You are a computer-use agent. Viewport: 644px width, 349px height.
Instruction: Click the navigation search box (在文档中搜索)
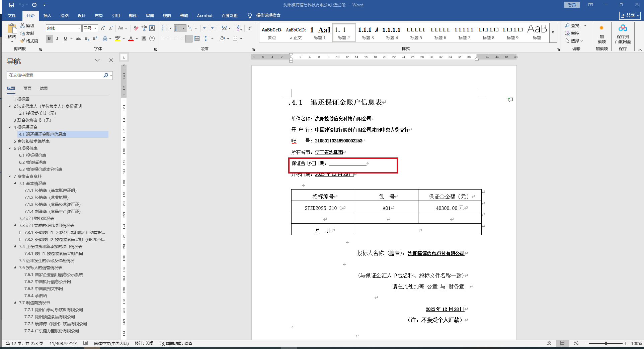pyautogui.click(x=55, y=76)
